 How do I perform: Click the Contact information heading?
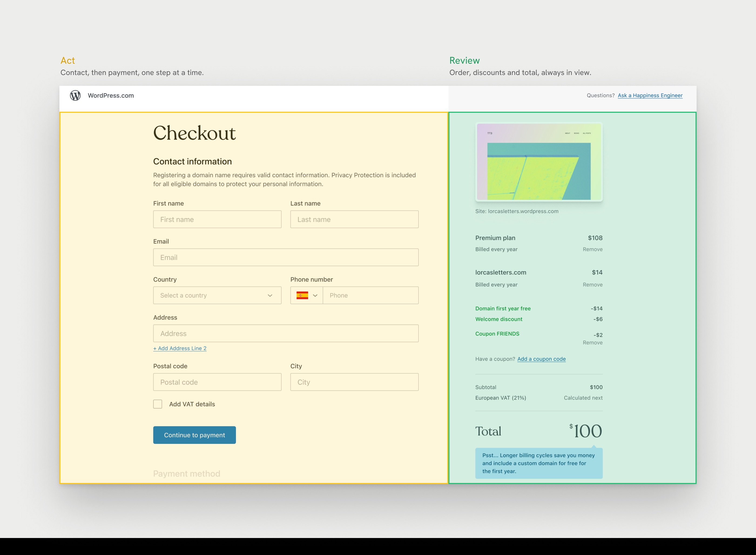(192, 162)
